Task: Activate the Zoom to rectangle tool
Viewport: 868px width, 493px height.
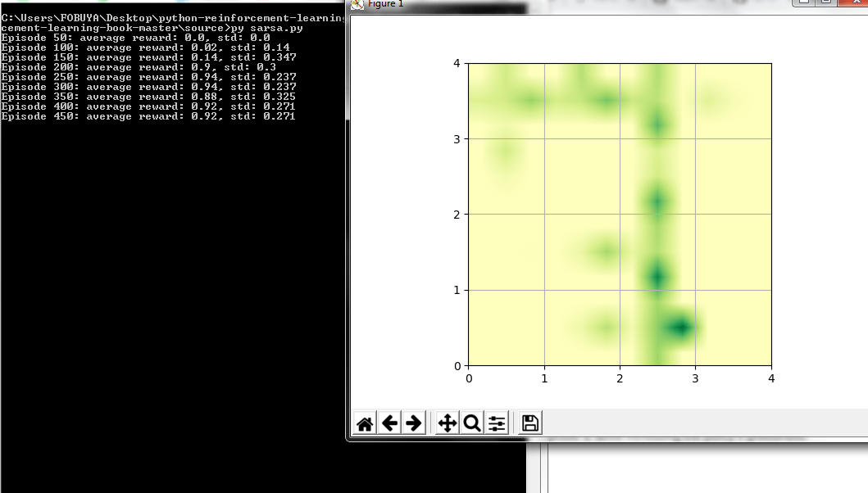Action: tap(471, 424)
